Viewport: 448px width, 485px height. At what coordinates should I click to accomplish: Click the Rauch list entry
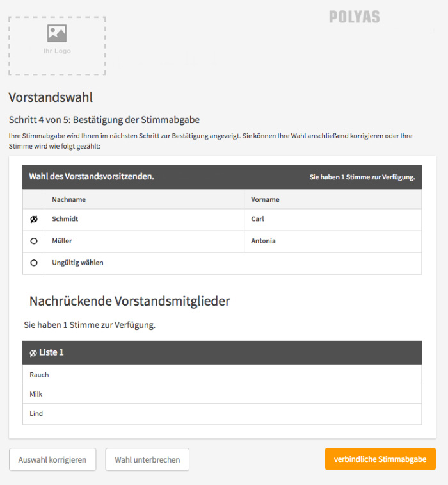222,375
